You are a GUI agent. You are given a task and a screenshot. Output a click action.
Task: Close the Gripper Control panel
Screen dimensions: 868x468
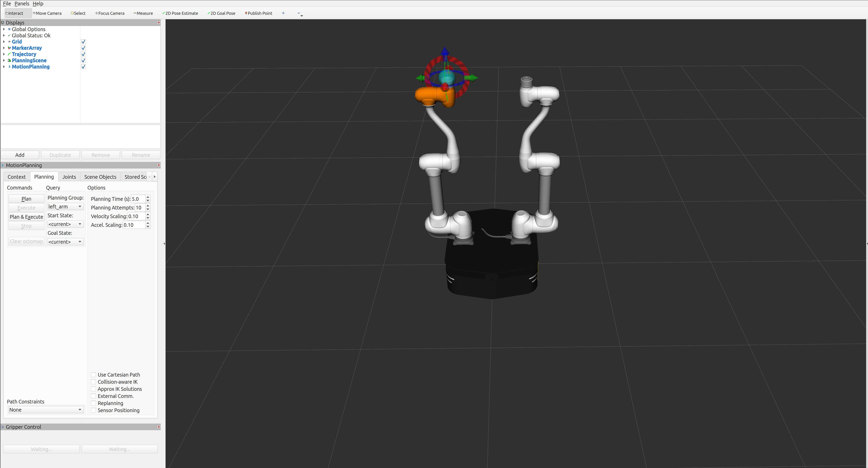(159, 427)
